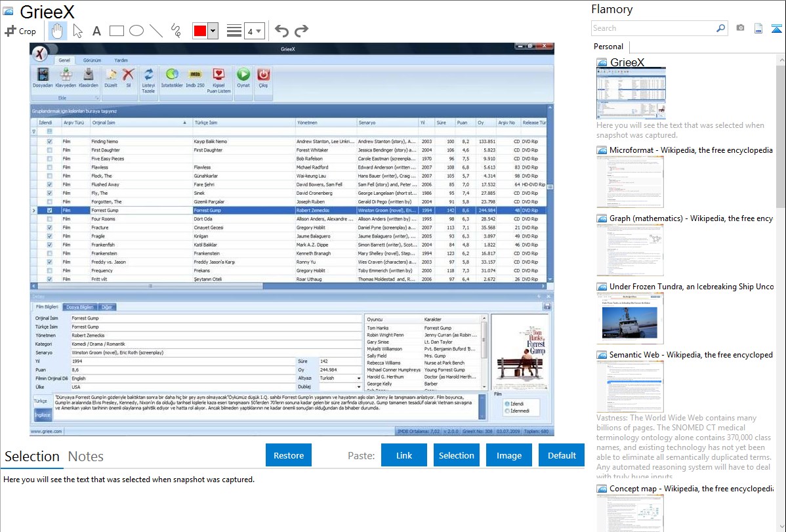Open the Semantic Web snapshot thumbnail
This screenshot has height=532, width=786.
pyautogui.click(x=630, y=386)
